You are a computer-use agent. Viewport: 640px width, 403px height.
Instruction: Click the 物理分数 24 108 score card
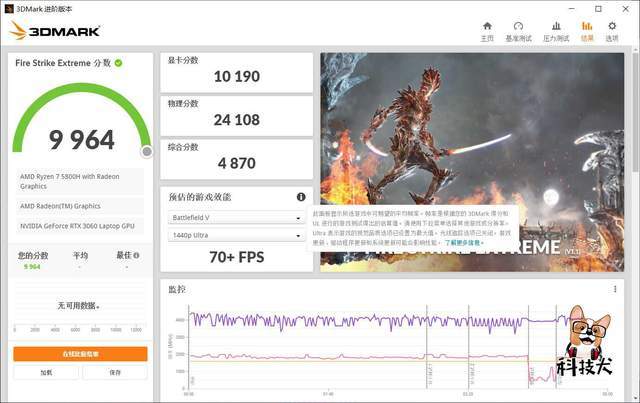click(237, 116)
